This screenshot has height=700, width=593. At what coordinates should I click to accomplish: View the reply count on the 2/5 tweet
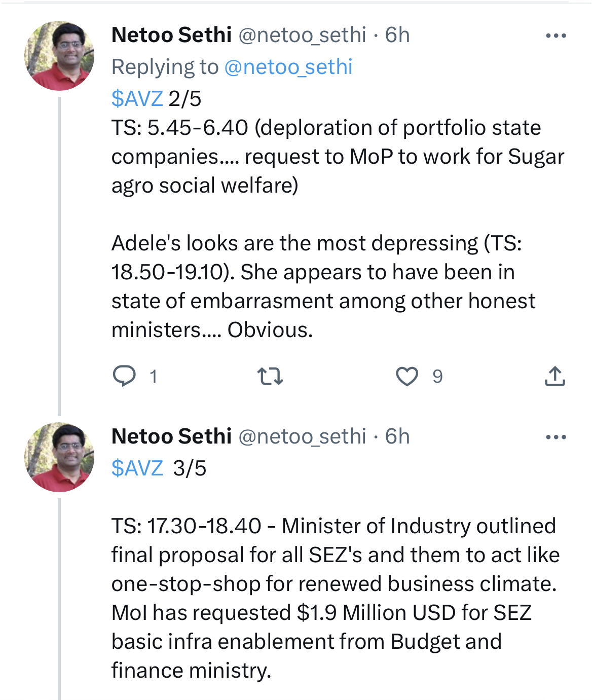pyautogui.click(x=154, y=377)
